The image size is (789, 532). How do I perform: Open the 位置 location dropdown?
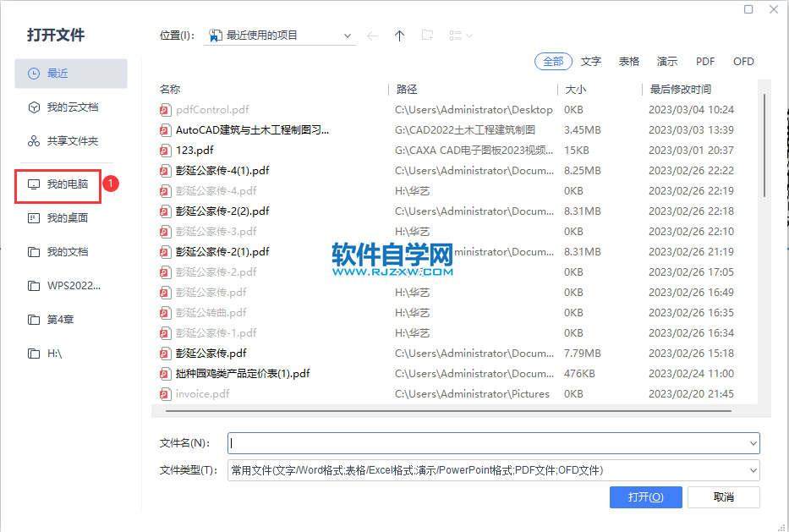tap(347, 35)
